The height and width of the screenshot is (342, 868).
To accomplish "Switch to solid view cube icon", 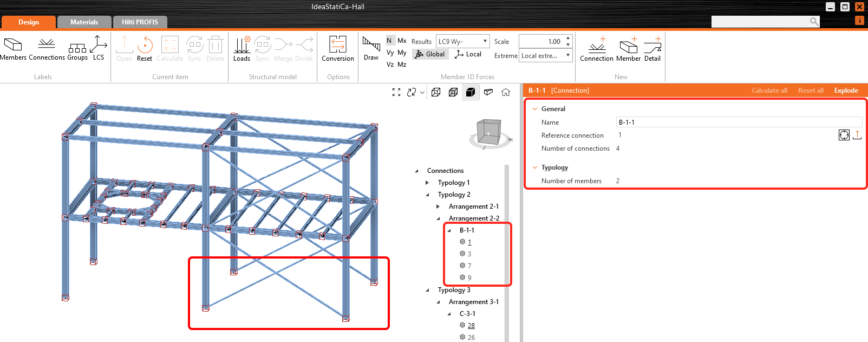I will click(x=471, y=92).
